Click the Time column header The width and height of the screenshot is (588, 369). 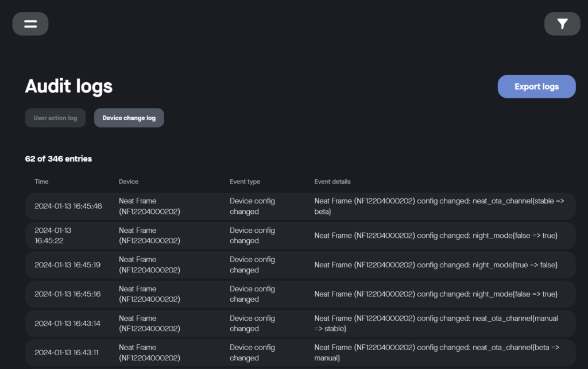click(41, 182)
